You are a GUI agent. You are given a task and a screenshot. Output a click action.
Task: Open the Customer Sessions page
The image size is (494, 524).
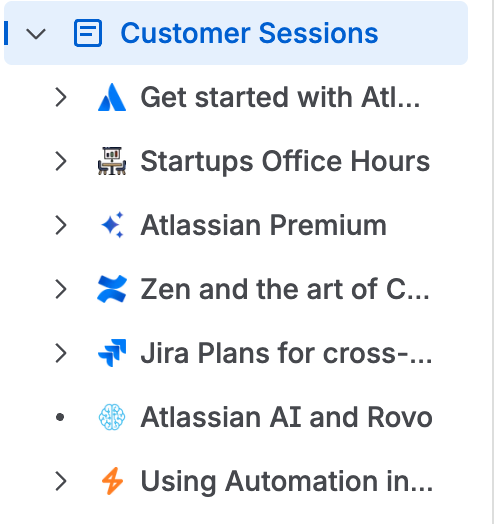point(249,33)
